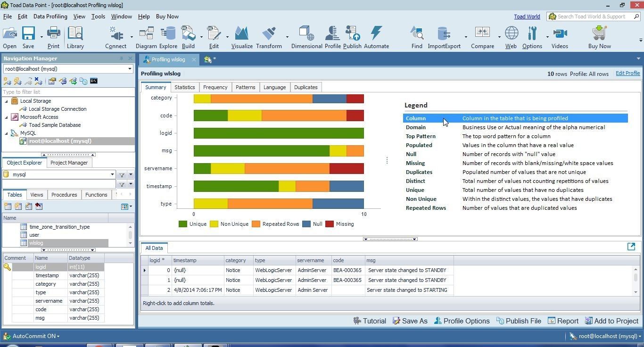644x347 pixels.
Task: Collapse the Local Storage tree node
Action: click(x=7, y=101)
